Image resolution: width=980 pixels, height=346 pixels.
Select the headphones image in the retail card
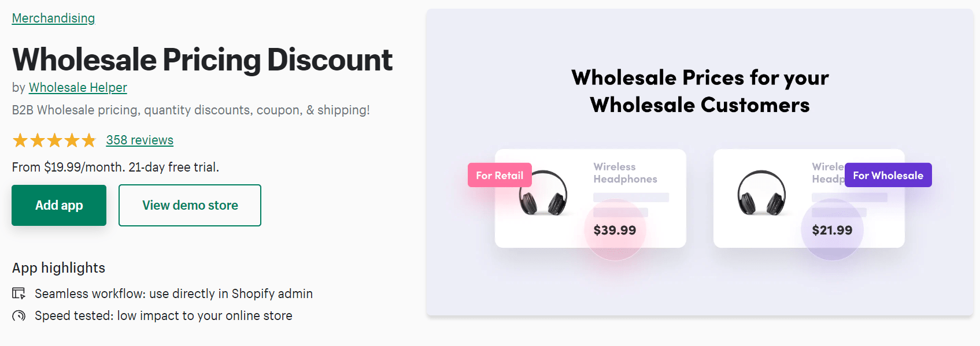[x=543, y=193]
